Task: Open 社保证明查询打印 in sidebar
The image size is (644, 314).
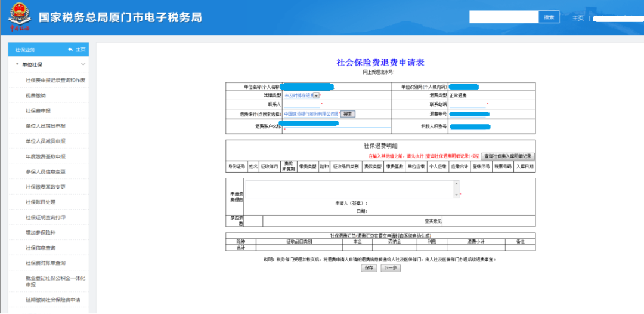Action: [x=45, y=217]
